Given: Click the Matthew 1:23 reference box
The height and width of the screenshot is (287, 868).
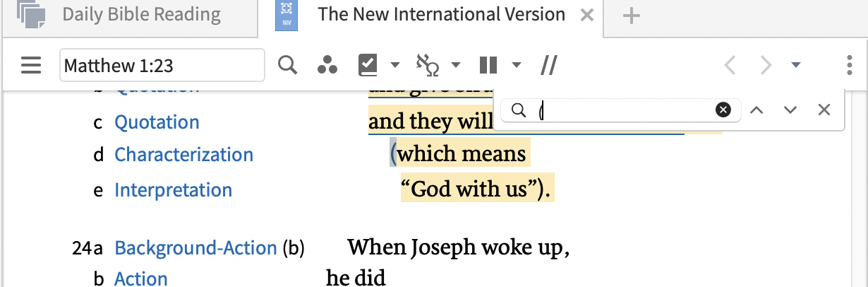Looking at the screenshot, I should click(x=162, y=66).
